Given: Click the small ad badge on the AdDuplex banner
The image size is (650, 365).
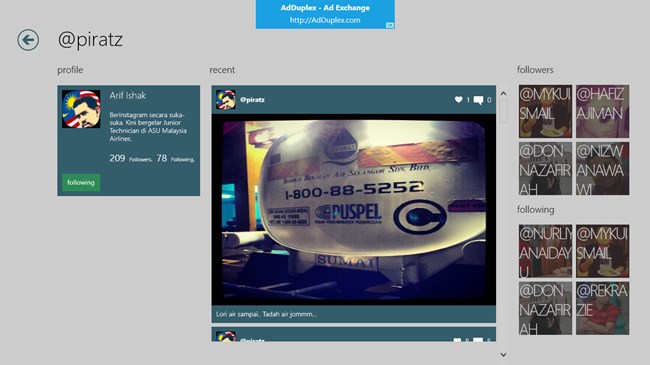Looking at the screenshot, I should tap(390, 25).
